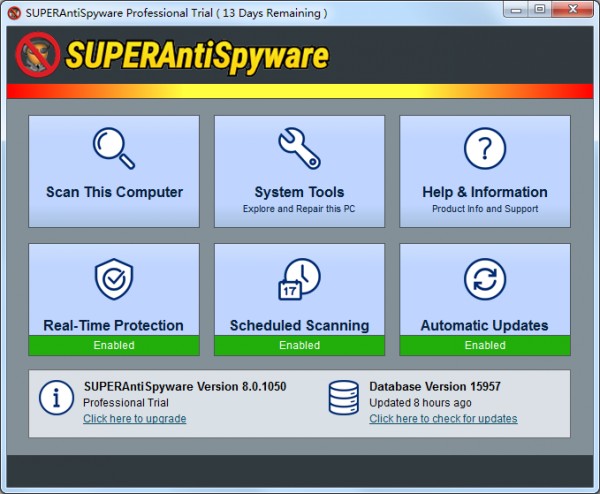Follow Click here to check for updates link

[x=443, y=419]
